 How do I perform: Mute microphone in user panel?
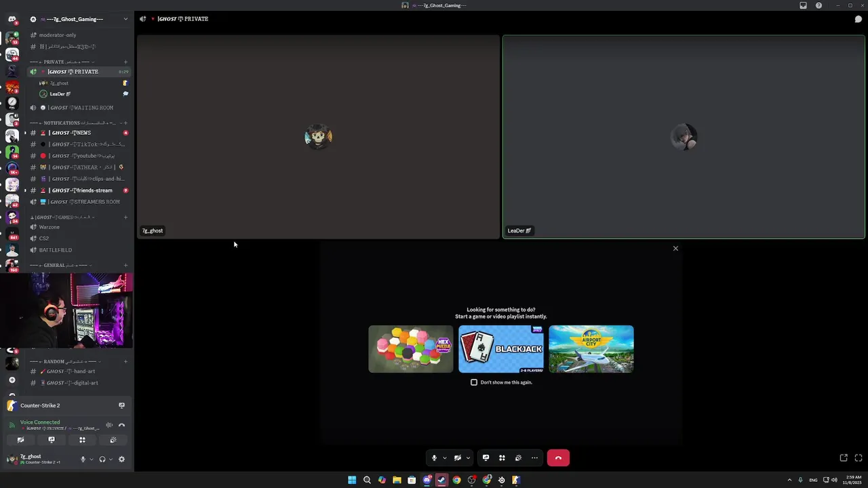tap(83, 460)
